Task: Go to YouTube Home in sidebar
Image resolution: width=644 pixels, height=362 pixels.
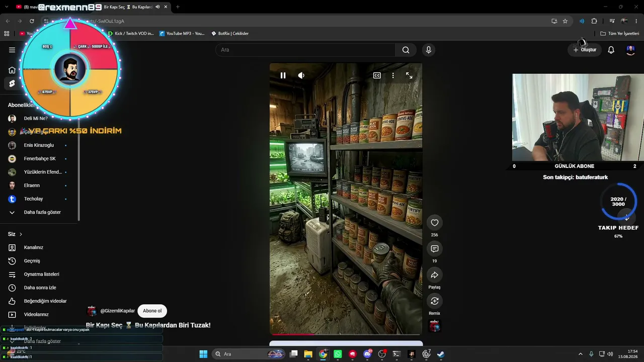Action: click(12, 70)
